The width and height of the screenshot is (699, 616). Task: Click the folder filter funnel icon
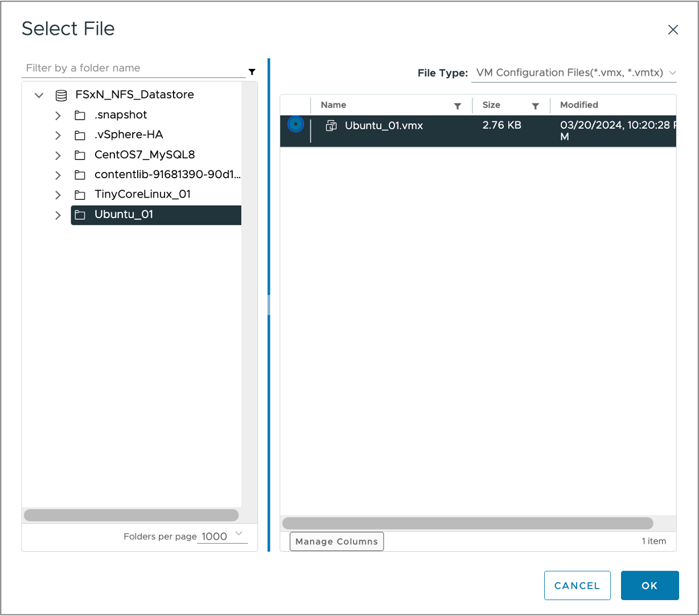[x=252, y=72]
